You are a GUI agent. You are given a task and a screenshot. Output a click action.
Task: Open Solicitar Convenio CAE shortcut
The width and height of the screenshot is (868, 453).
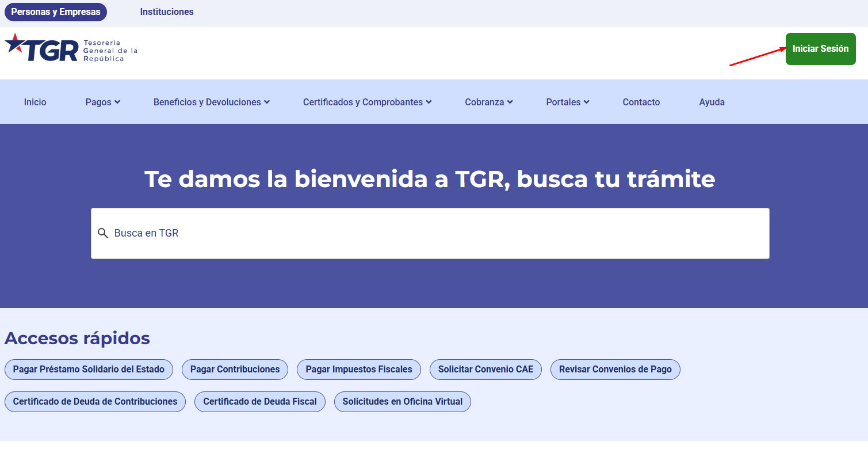tap(486, 370)
